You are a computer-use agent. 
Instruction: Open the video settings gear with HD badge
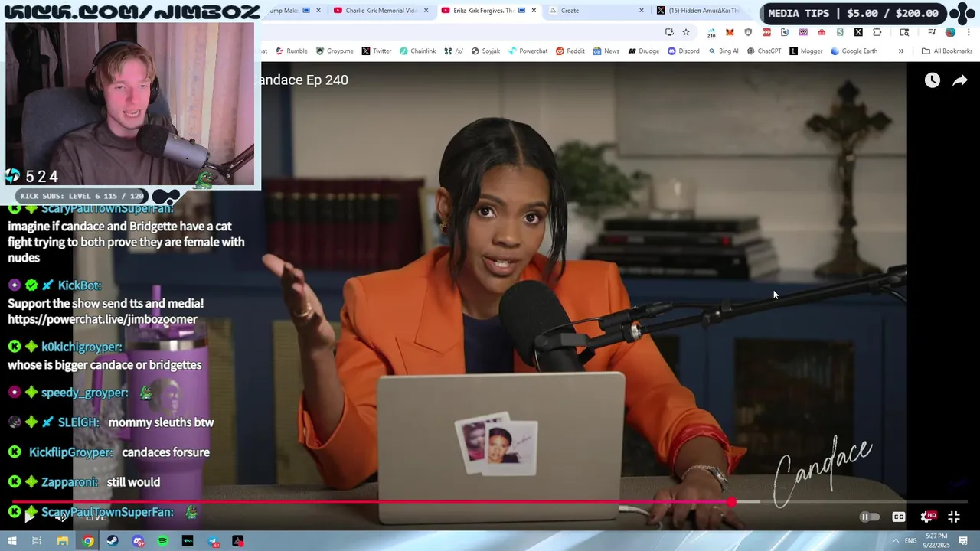pos(927,517)
